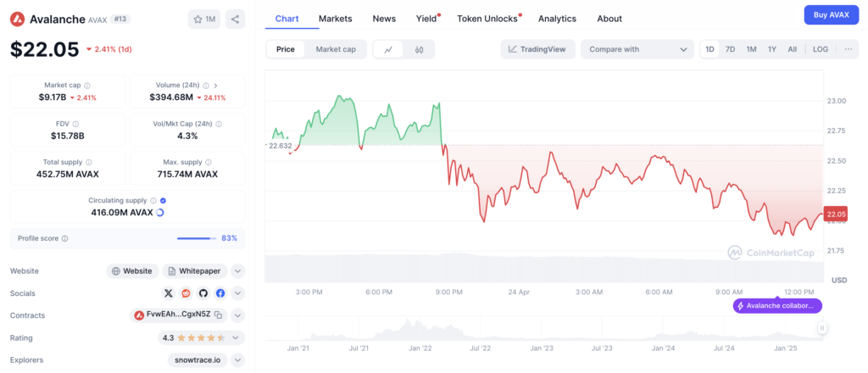The width and height of the screenshot is (868, 373).
Task: Switch to the News tab
Action: pos(384,19)
